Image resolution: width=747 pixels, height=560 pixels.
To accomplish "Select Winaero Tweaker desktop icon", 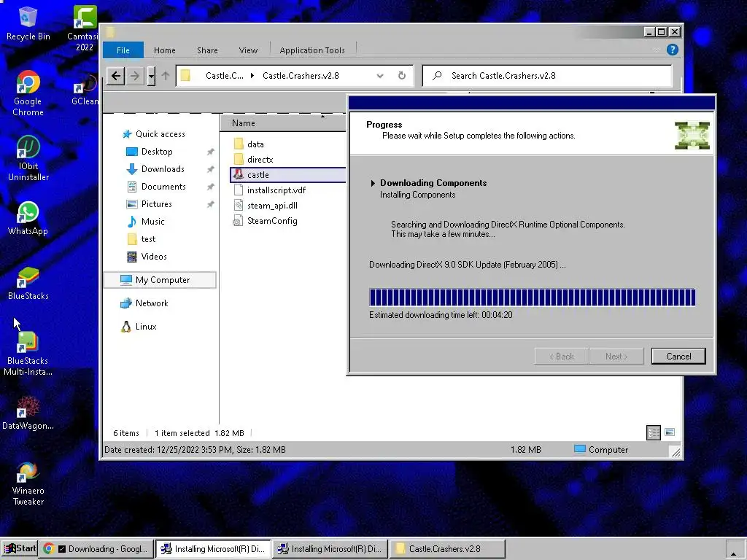I will click(28, 483).
